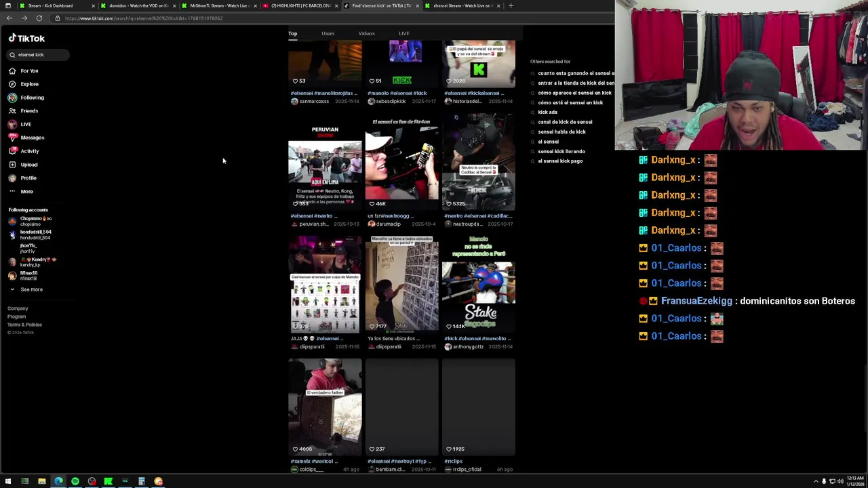
Task: Open 'El verdadero father' video thumbnail
Action: (325, 407)
